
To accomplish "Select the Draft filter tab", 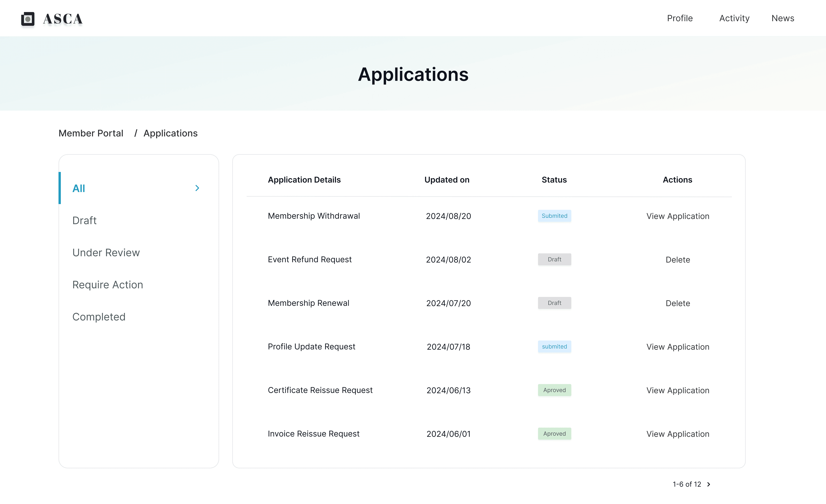I will tap(84, 221).
